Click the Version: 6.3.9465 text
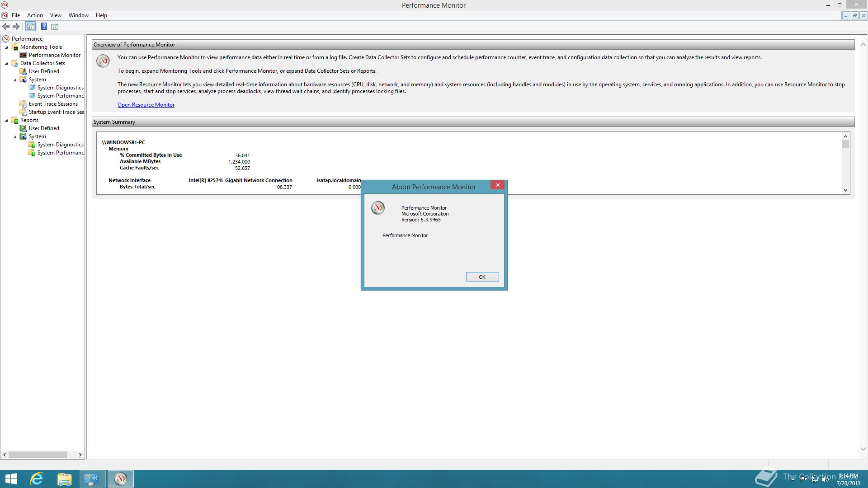Screen dimensions: 868x488 click(x=421, y=220)
